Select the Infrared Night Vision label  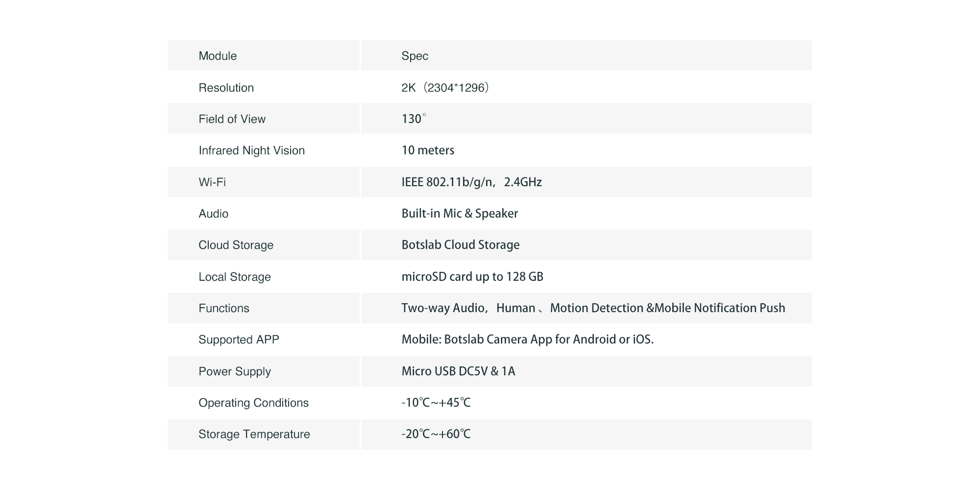(x=251, y=150)
